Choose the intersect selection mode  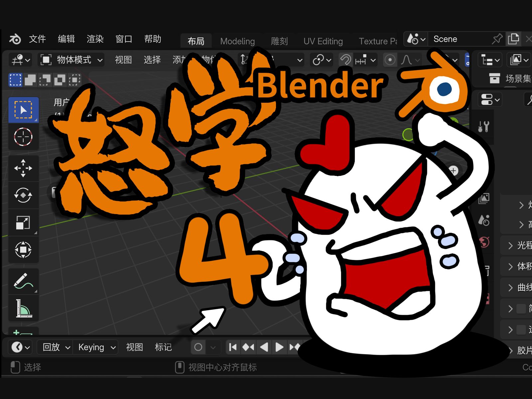[74, 80]
